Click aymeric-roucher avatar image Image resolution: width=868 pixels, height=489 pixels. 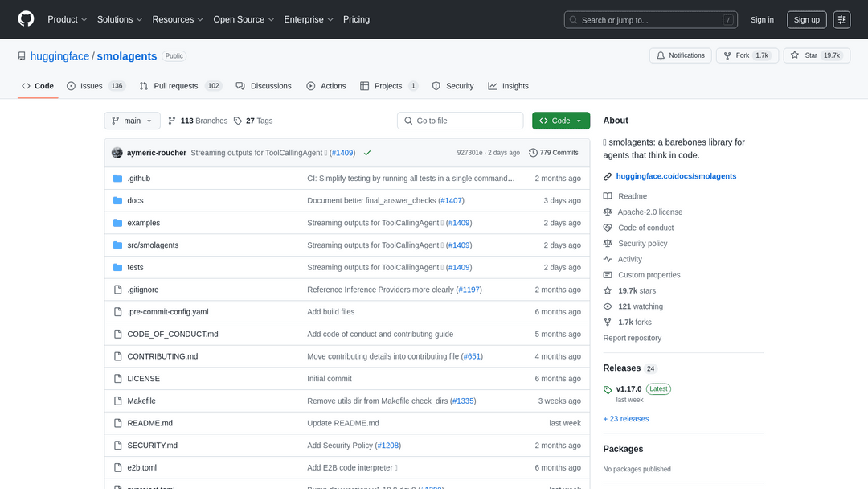[117, 153]
